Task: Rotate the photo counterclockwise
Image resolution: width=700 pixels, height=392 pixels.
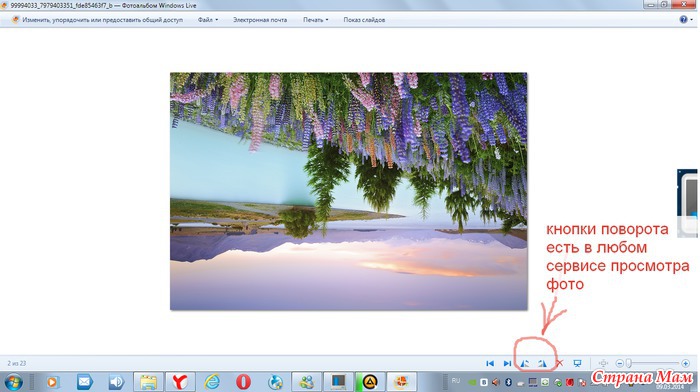Action: pos(525,363)
